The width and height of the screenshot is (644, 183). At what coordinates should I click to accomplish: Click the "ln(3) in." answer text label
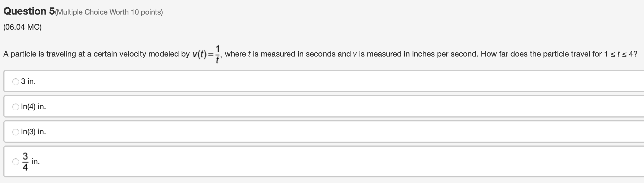tap(33, 132)
